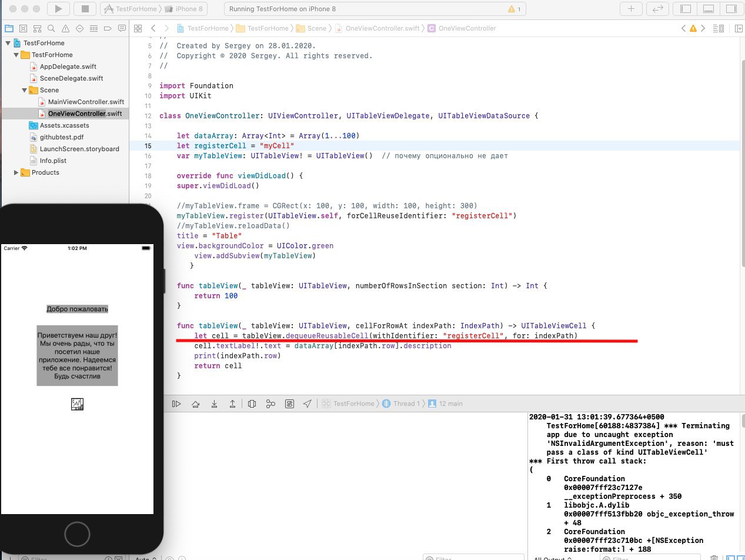Click OneViewController class in jump bar
This screenshot has width=745, height=560.
462,28
